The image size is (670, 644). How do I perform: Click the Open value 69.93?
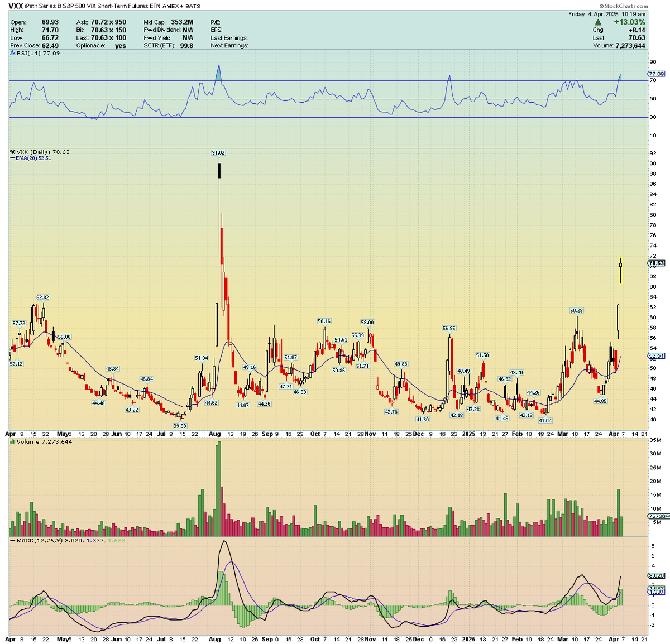(x=50, y=22)
